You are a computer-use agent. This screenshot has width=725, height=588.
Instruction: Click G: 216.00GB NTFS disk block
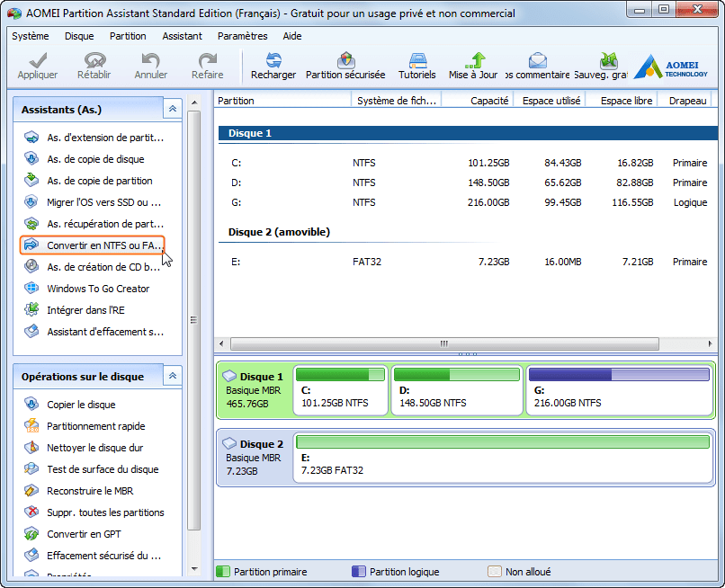(620, 390)
